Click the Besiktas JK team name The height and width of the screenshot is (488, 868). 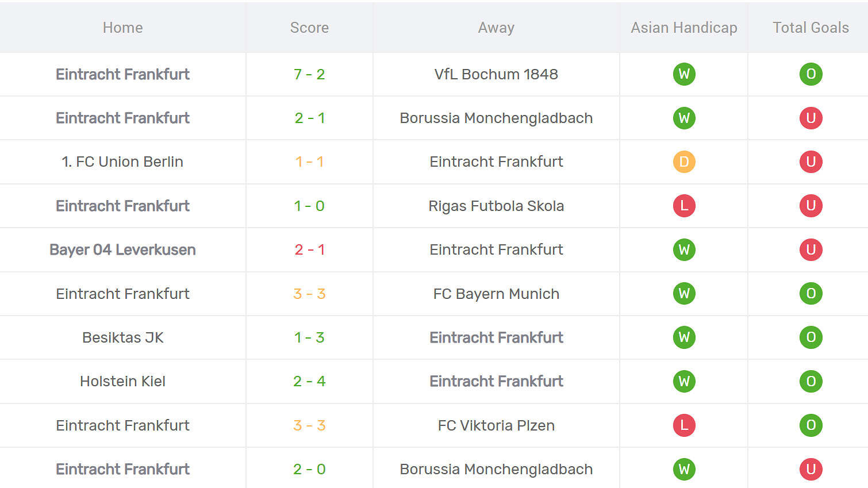(x=122, y=337)
